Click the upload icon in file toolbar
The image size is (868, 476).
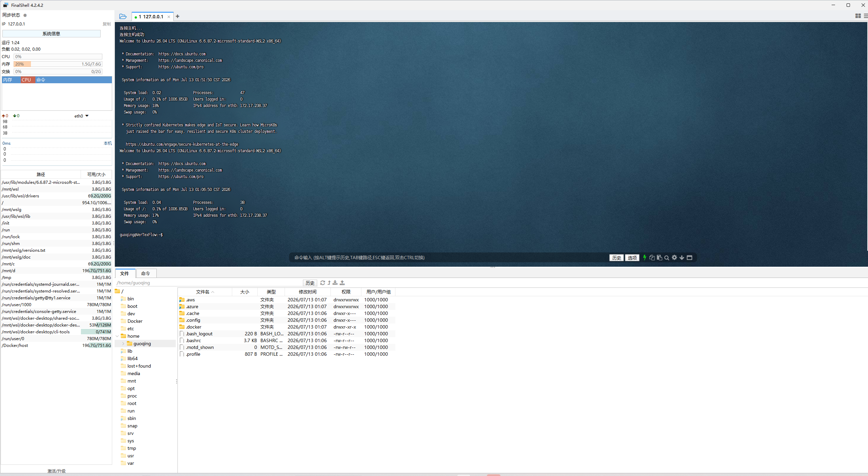click(x=342, y=283)
